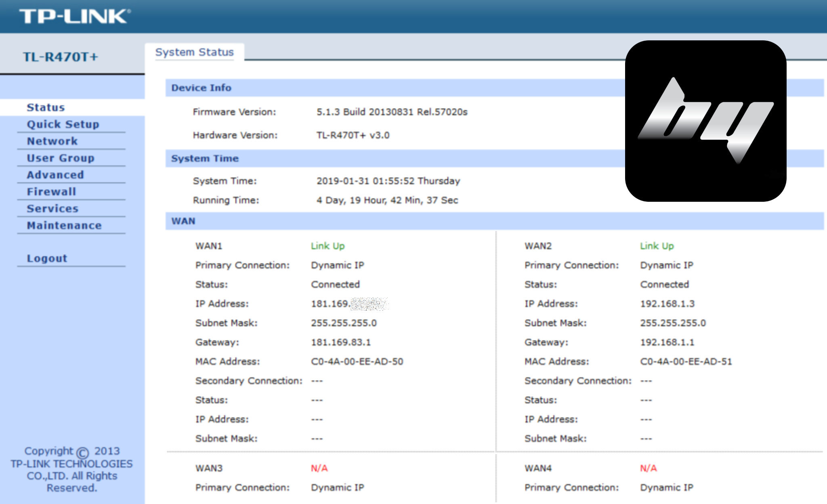Screen dimensions: 827x504
Task: Select the System Status tab
Action: click(194, 52)
